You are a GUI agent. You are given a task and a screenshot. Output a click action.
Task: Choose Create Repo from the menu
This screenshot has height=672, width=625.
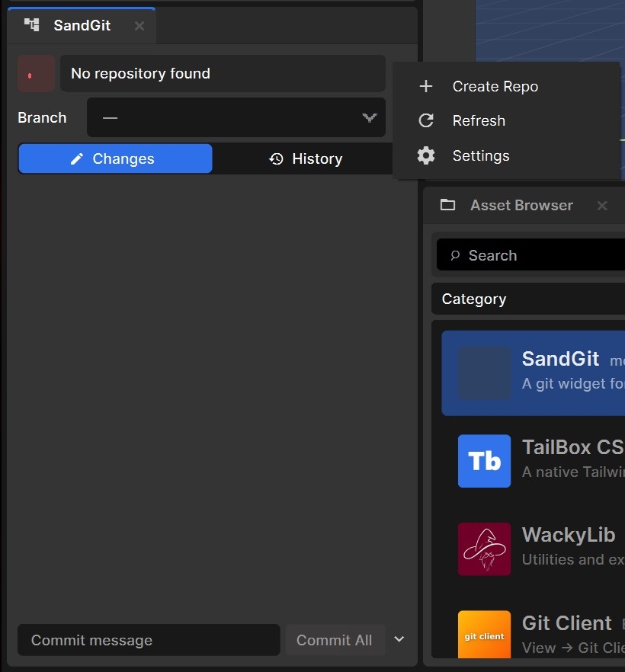tap(495, 87)
